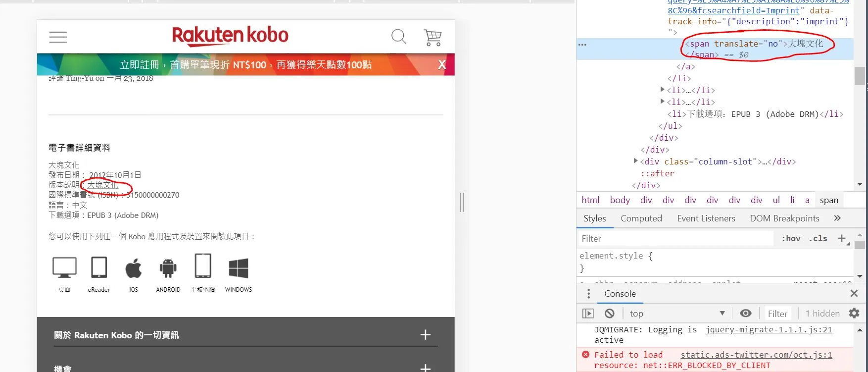This screenshot has height=372, width=868.
Task: Grab the viewport resize handle
Action: tap(462, 202)
